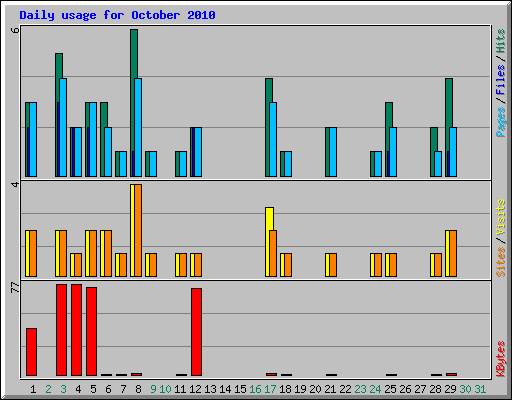Click day label '26' on the x-axis

click(405, 389)
